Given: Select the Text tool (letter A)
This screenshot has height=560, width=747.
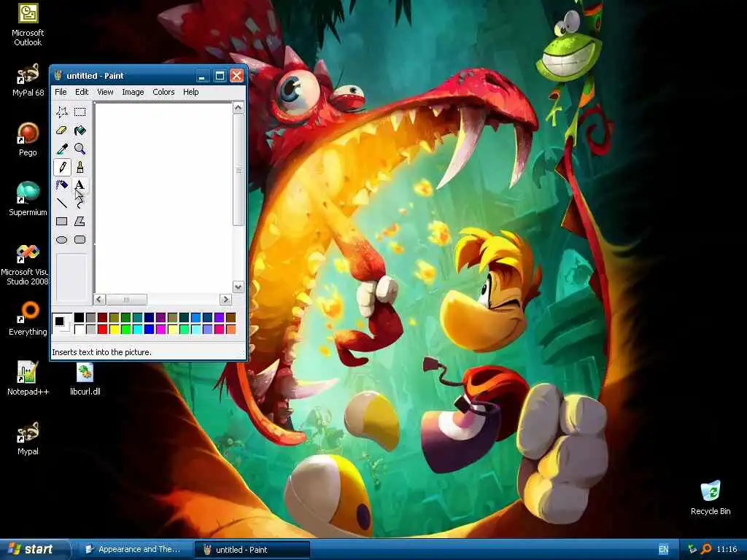Looking at the screenshot, I should click(80, 185).
